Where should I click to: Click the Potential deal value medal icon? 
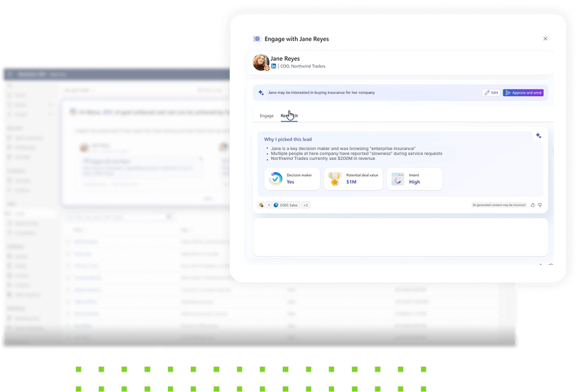[335, 179]
